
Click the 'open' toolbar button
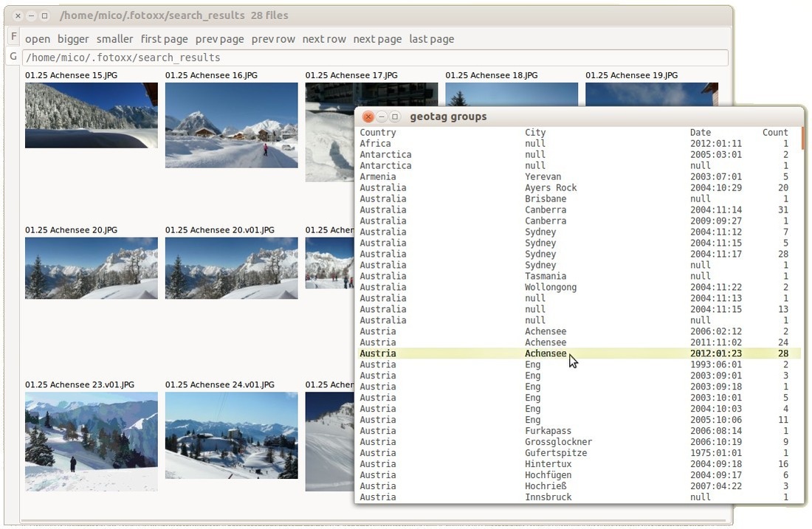tap(38, 39)
